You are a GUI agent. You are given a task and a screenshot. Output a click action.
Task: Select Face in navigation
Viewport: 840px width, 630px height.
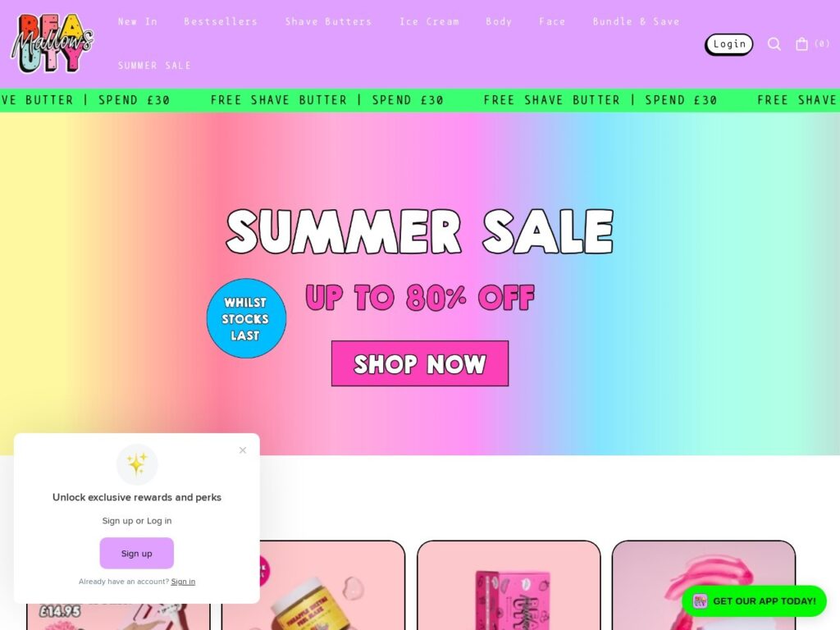click(552, 22)
